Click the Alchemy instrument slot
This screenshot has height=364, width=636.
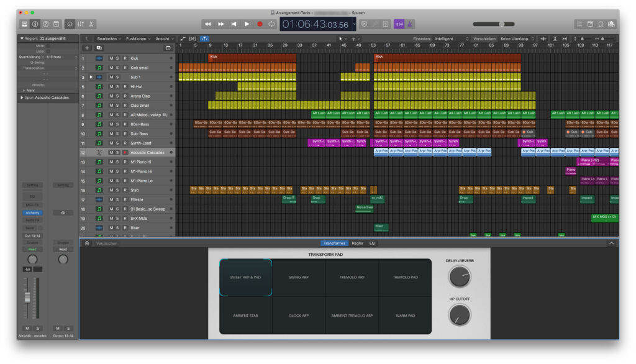32,213
